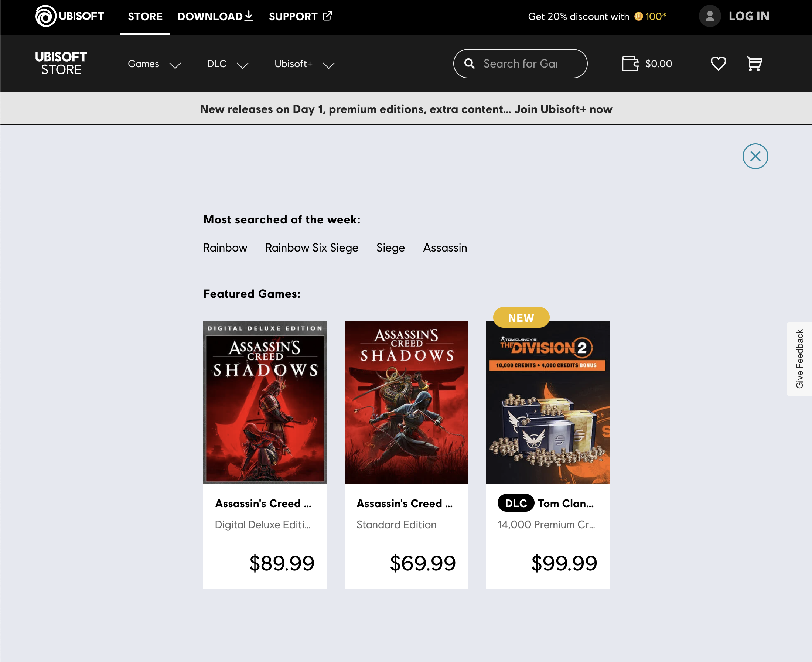Open the wishlist heart icon
This screenshot has width=812, height=662.
tap(718, 64)
